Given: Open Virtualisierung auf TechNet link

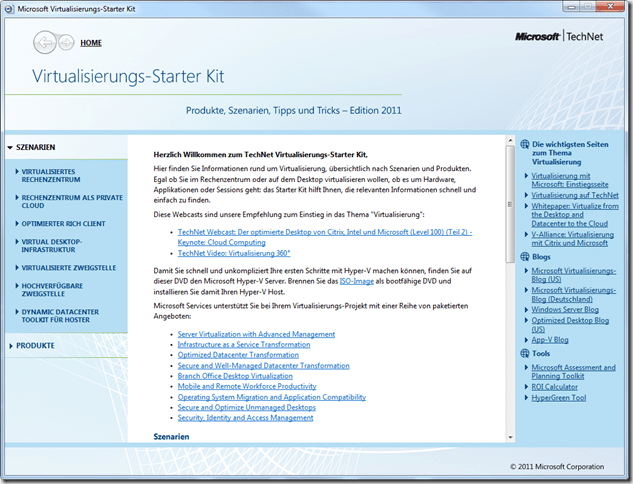Looking at the screenshot, I should (575, 195).
